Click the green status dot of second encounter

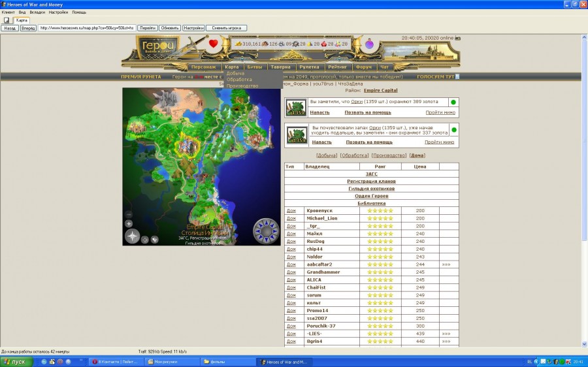pyautogui.click(x=454, y=130)
